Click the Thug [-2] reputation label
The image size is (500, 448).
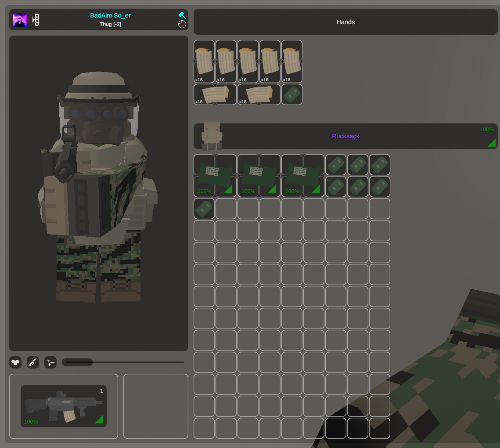coord(110,24)
